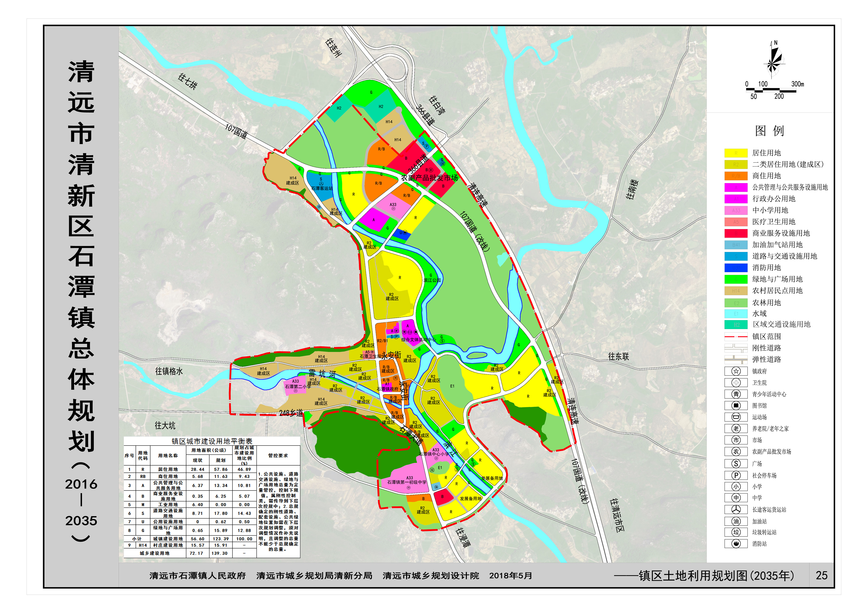Click the red 商业服务设施用地 swatch

click(x=736, y=233)
